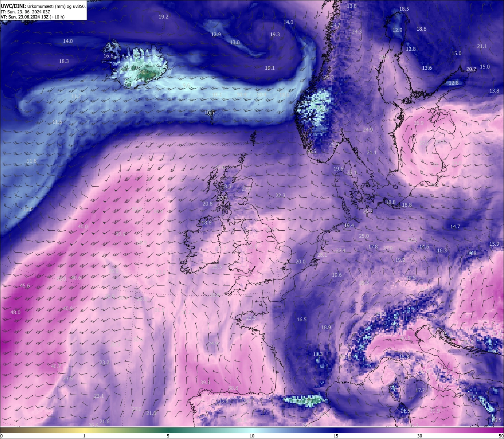Click the 18.9 map value
The image size is (504, 439).
326,327
